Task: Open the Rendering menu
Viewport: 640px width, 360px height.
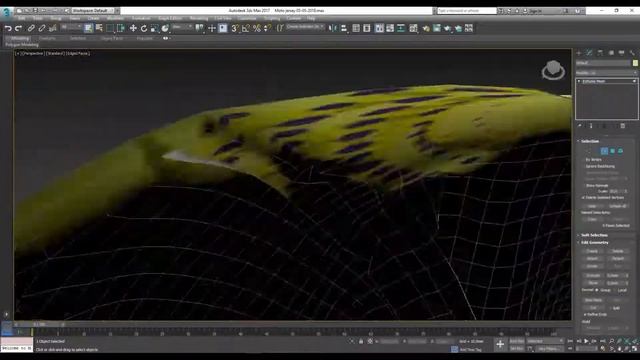Action: pyautogui.click(x=199, y=18)
